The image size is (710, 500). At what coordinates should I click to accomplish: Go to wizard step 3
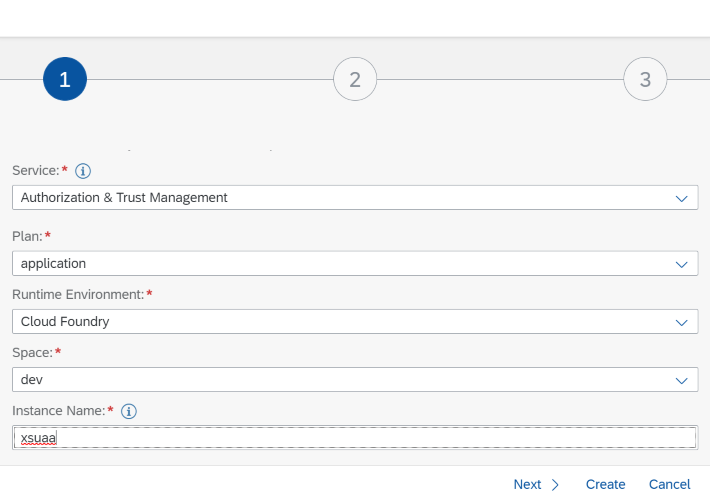(x=645, y=79)
